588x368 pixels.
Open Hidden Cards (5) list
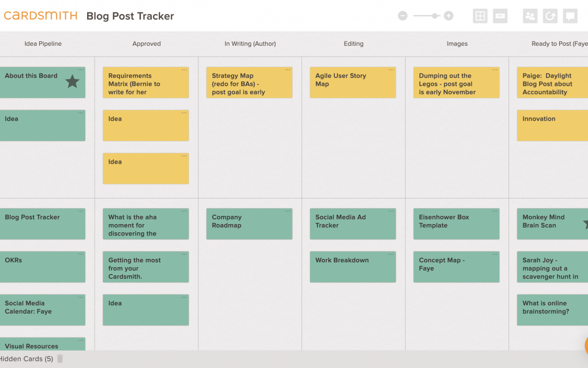pos(26,359)
